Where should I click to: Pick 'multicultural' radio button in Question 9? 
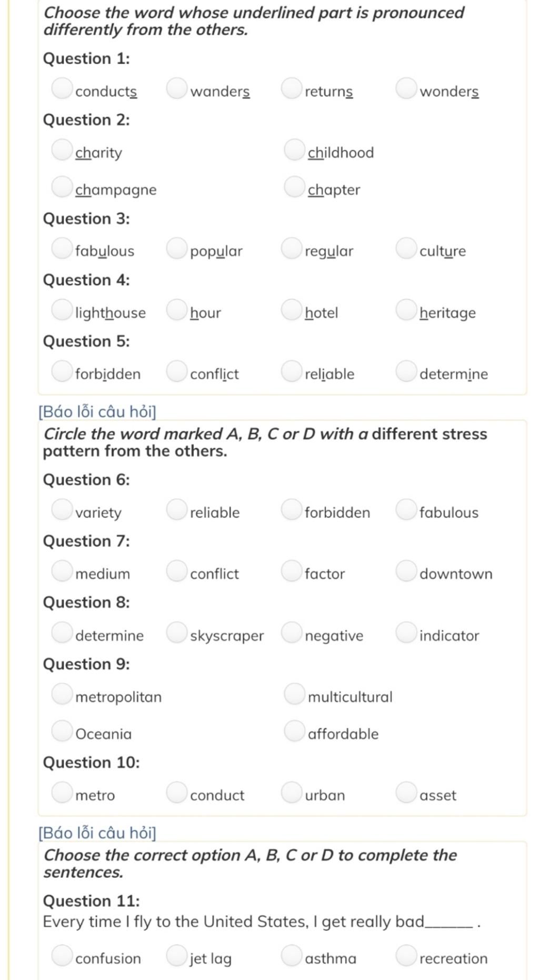click(294, 694)
